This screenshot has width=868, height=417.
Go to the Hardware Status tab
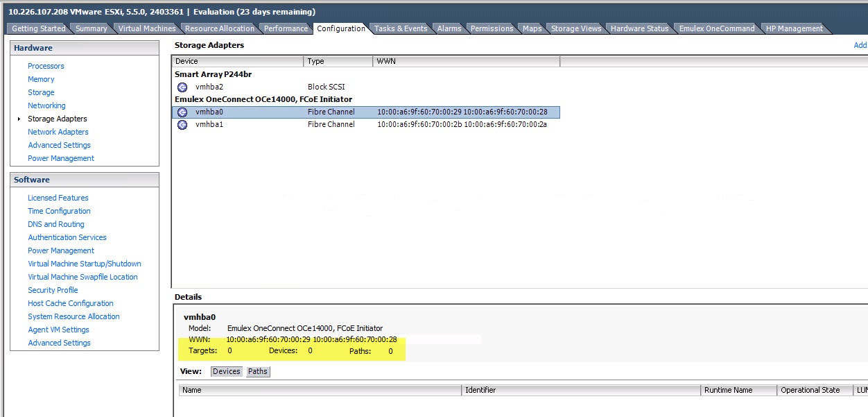(x=639, y=28)
